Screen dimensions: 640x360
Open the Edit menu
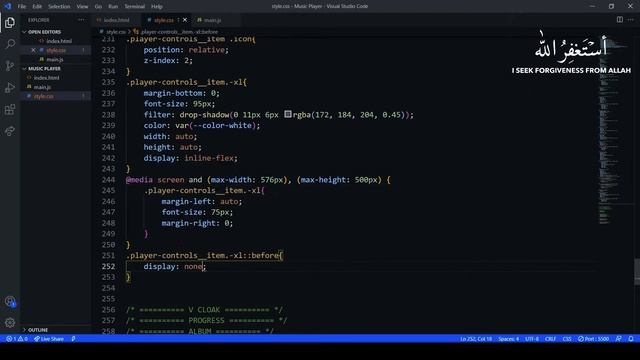point(37,6)
